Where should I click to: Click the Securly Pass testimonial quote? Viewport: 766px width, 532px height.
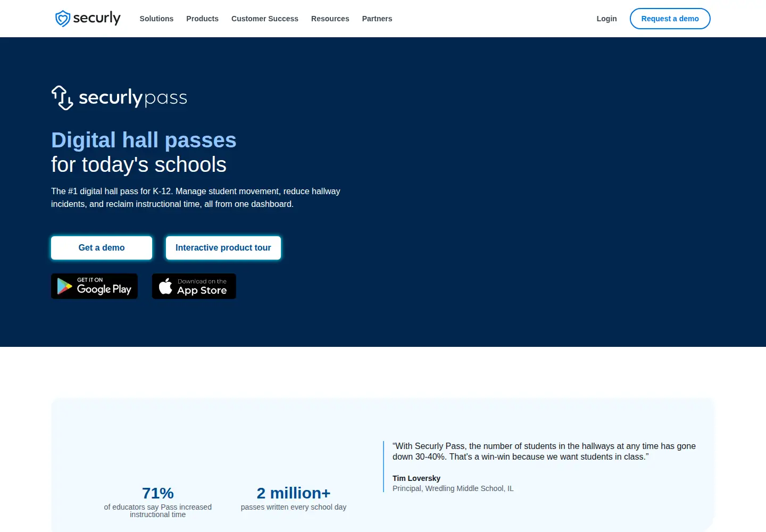[x=544, y=451]
